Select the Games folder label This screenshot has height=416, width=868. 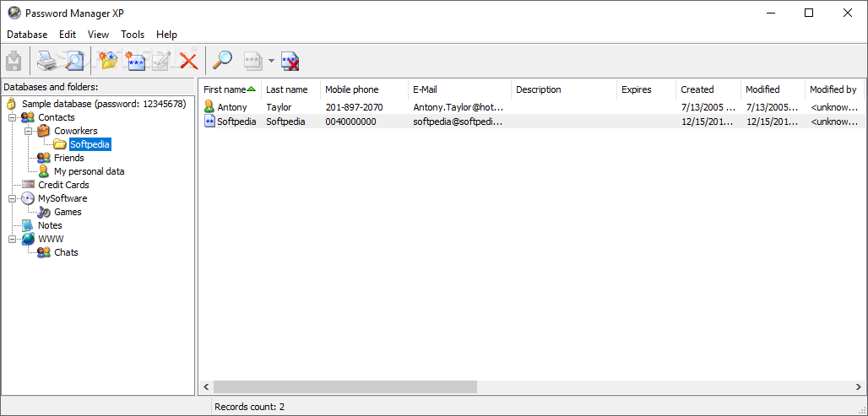pos(68,212)
